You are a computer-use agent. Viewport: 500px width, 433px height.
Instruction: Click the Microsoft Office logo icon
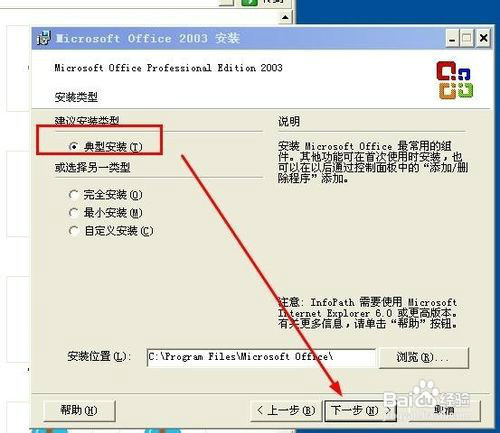(x=455, y=80)
